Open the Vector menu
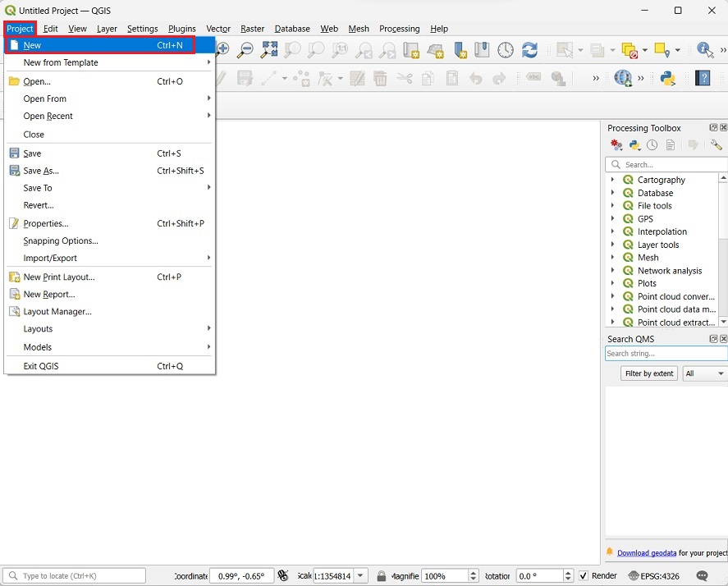The height and width of the screenshot is (586, 728). click(x=218, y=29)
